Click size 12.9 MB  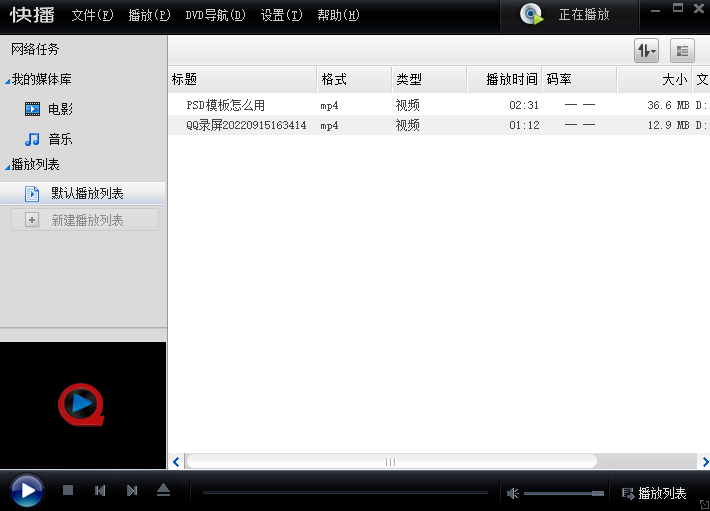[668, 125]
